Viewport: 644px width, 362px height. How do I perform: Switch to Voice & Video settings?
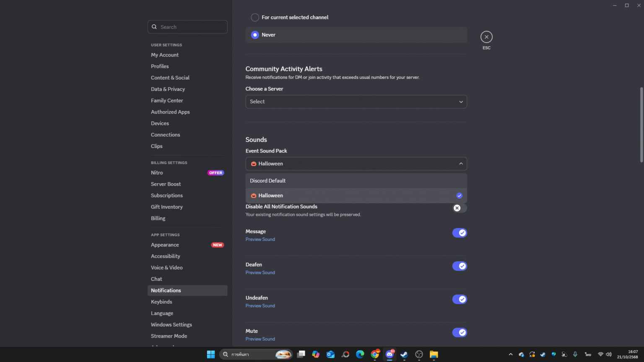coord(167,267)
